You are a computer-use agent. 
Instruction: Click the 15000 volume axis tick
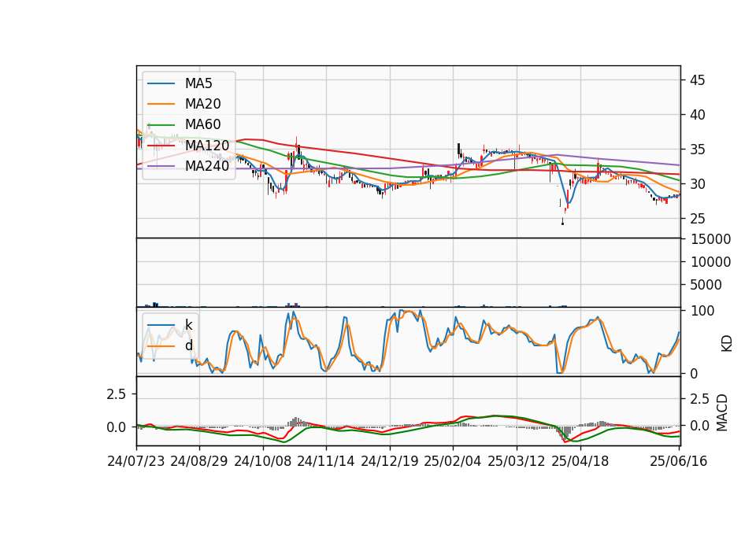[710, 239]
